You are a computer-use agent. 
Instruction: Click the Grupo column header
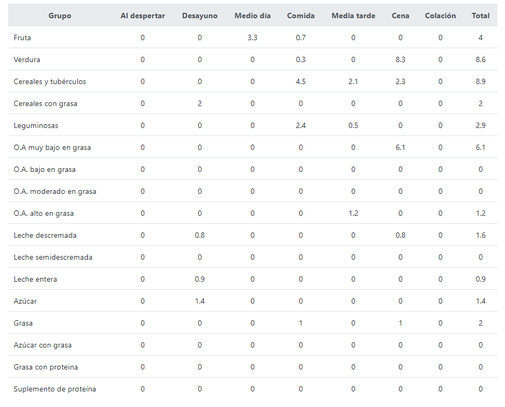pyautogui.click(x=60, y=16)
